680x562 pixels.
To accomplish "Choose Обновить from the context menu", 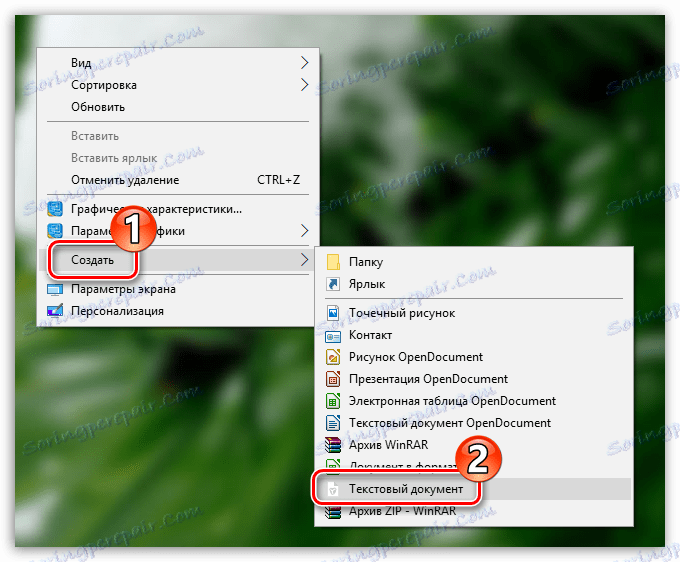I will (x=178, y=107).
